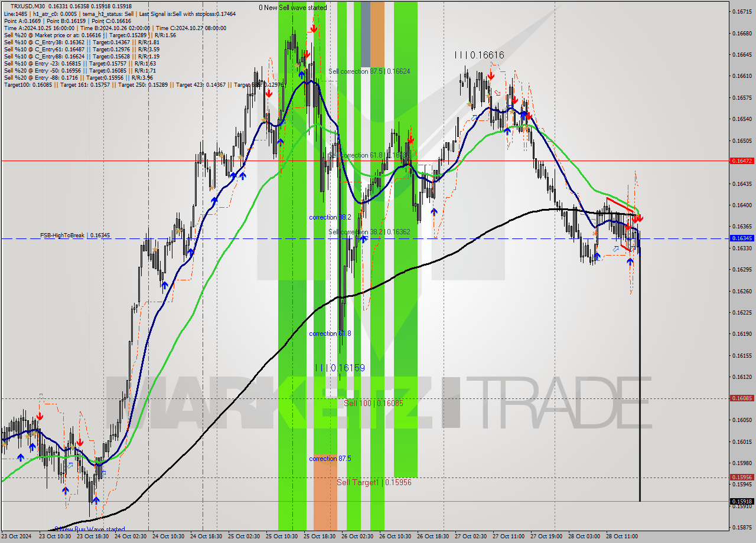Image resolution: width=756 pixels, height=543 pixels.
Task: Click the 0.16400 price scale value
Action: click(x=742, y=205)
